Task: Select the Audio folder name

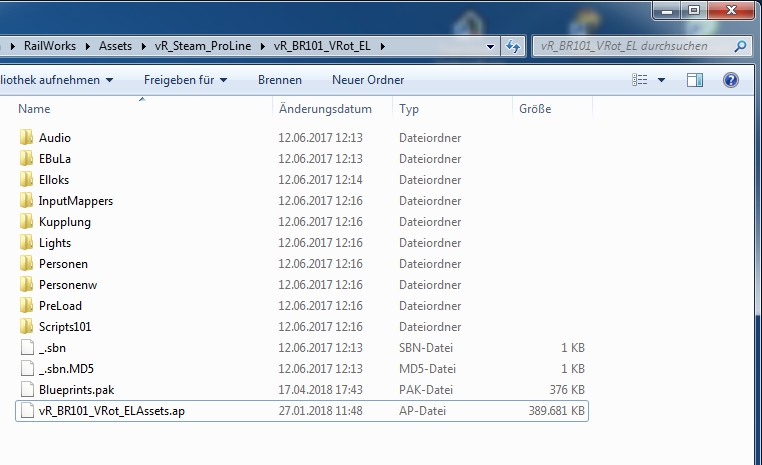Action: (55, 138)
